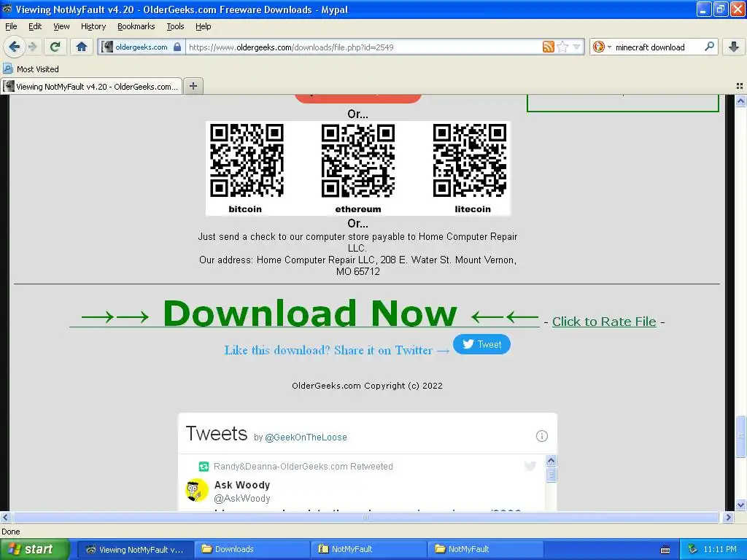Click the Forward arrow navigation button
This screenshot has width=747, height=560.
point(32,47)
